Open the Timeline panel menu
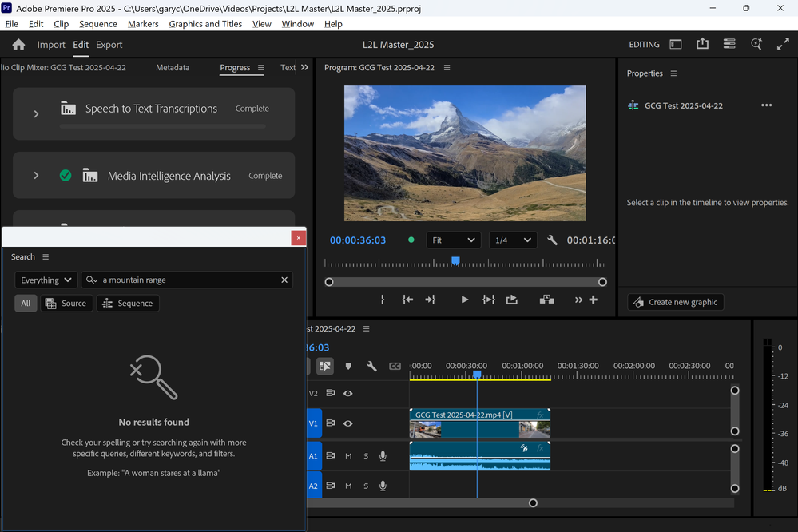 click(x=367, y=329)
